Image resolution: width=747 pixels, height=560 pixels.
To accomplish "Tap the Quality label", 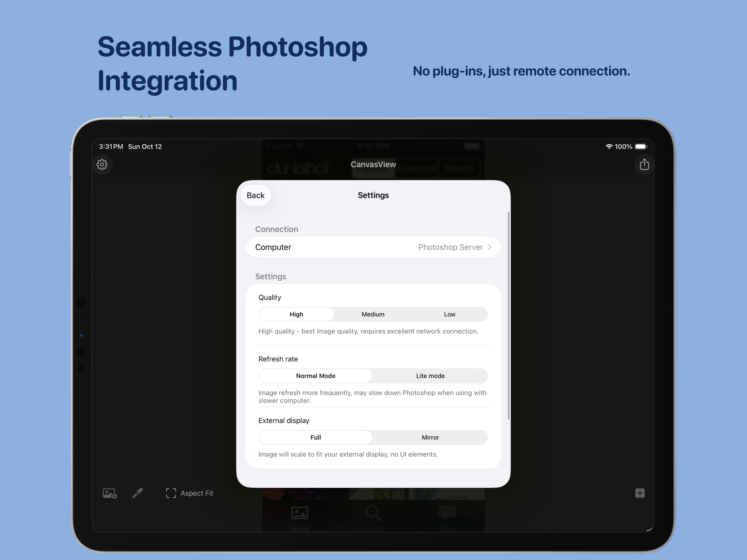I will point(270,297).
